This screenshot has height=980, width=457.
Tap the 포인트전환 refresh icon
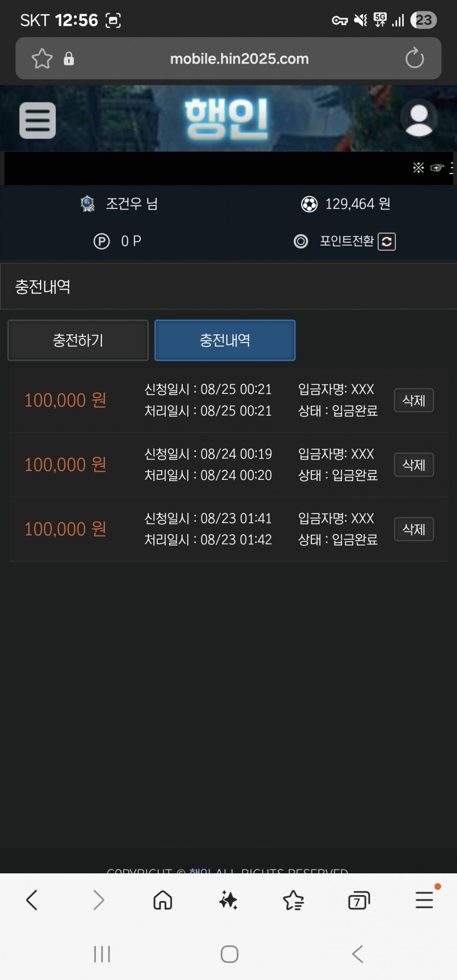386,241
